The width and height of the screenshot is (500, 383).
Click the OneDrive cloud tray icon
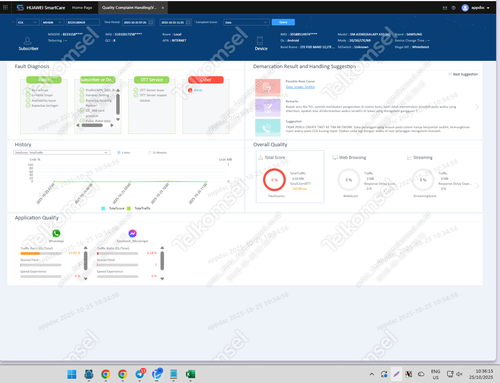pos(421,374)
